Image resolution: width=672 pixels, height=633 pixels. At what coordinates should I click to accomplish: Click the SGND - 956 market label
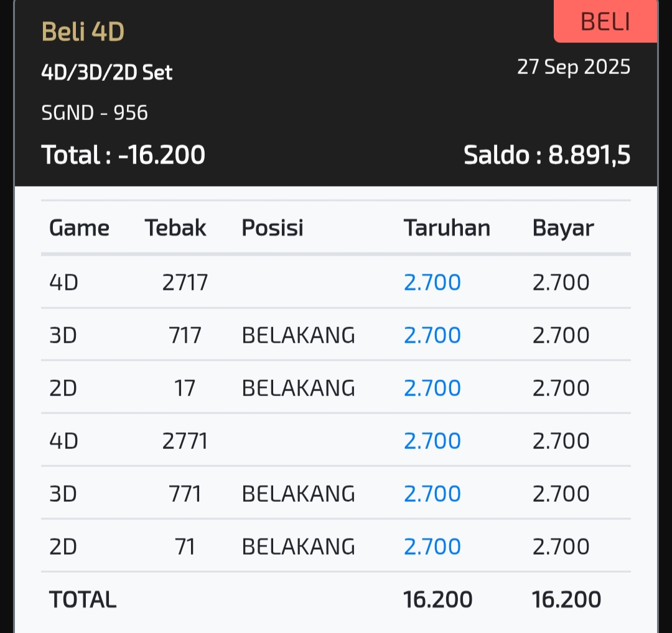tap(95, 113)
